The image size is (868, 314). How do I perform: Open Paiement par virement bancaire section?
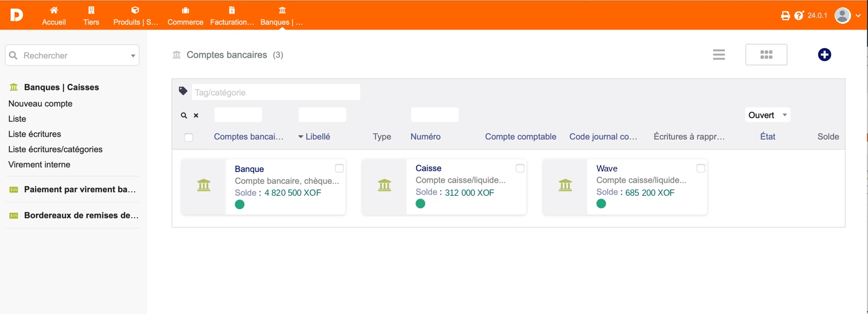(80, 190)
